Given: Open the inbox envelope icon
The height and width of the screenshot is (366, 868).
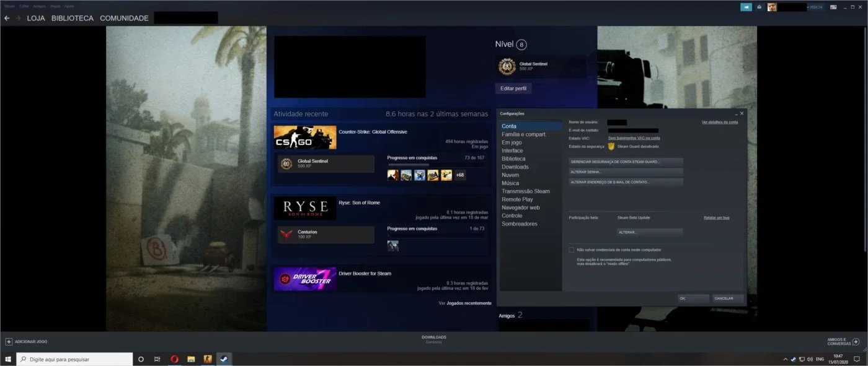Looking at the screenshot, I should point(759,7).
